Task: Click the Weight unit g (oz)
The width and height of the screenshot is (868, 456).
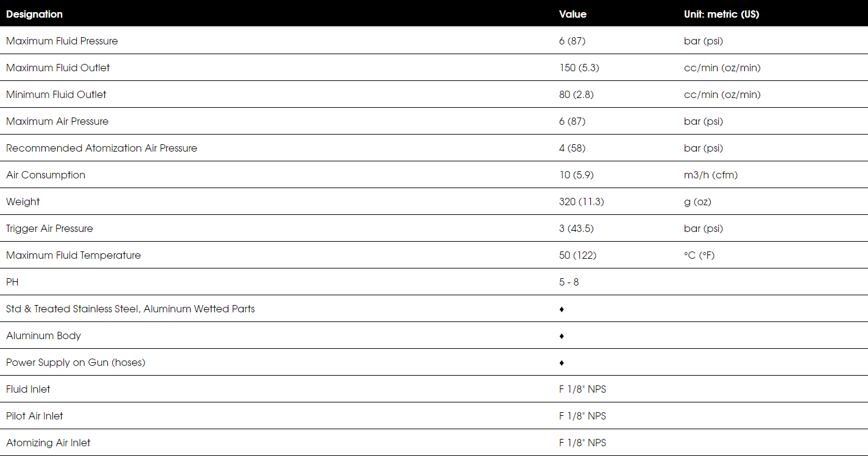Action: 697,202
